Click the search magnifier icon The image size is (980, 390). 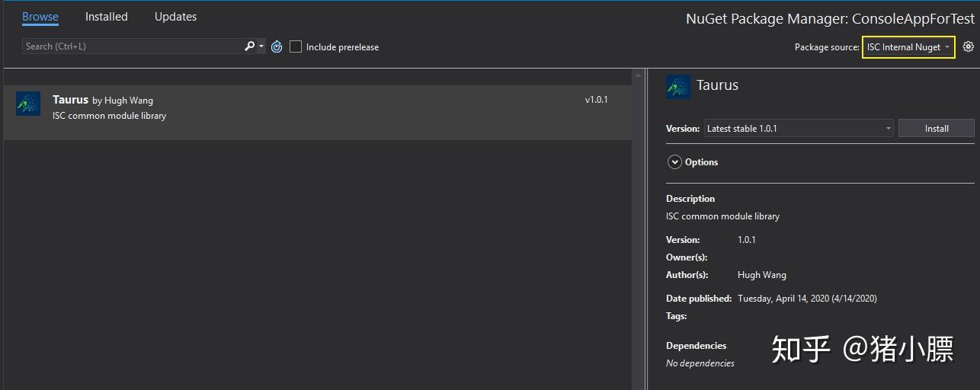[x=249, y=46]
